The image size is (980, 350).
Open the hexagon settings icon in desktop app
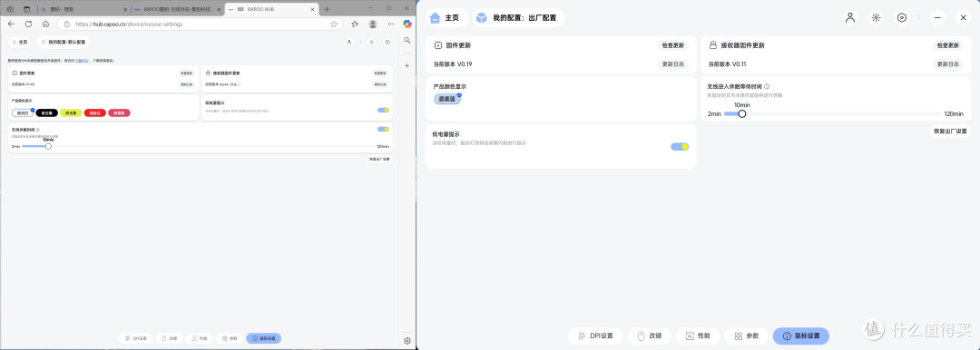902,17
